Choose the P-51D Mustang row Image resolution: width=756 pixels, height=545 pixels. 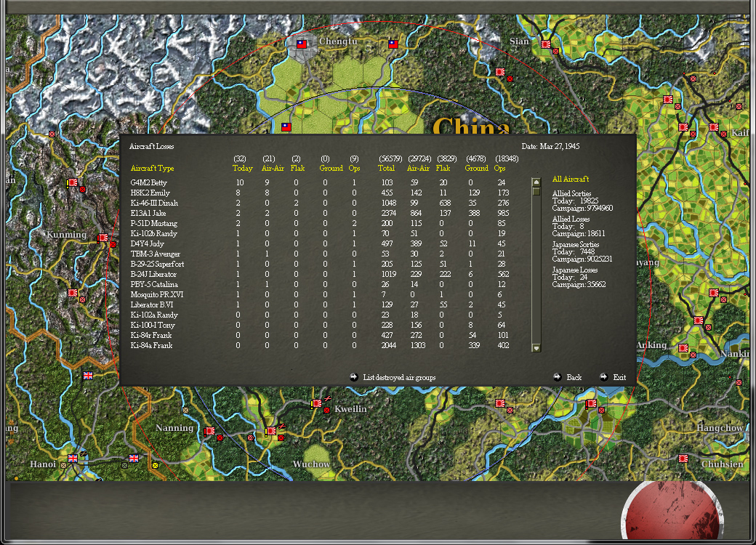[319, 223]
